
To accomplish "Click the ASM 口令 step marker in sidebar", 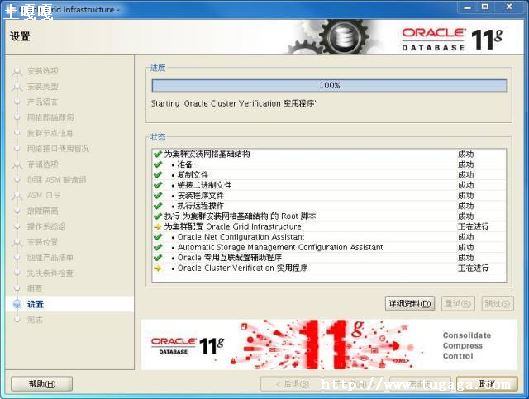I will pos(17,196).
